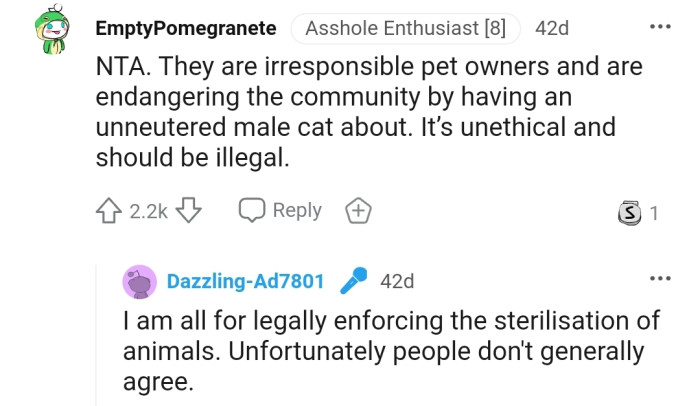This screenshot has width=700, height=406.
Task: Upvote EmptyPomegranete's comment
Action: (109, 211)
